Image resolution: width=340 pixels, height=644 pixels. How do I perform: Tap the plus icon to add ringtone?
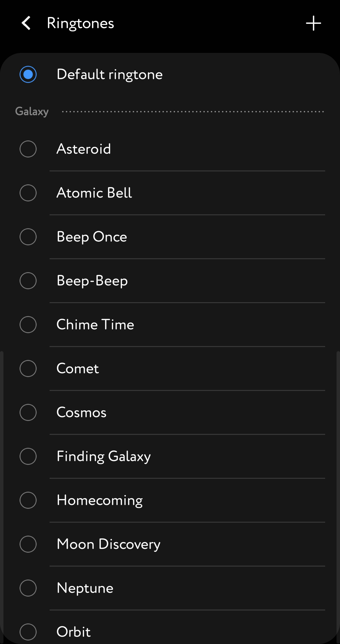(313, 23)
